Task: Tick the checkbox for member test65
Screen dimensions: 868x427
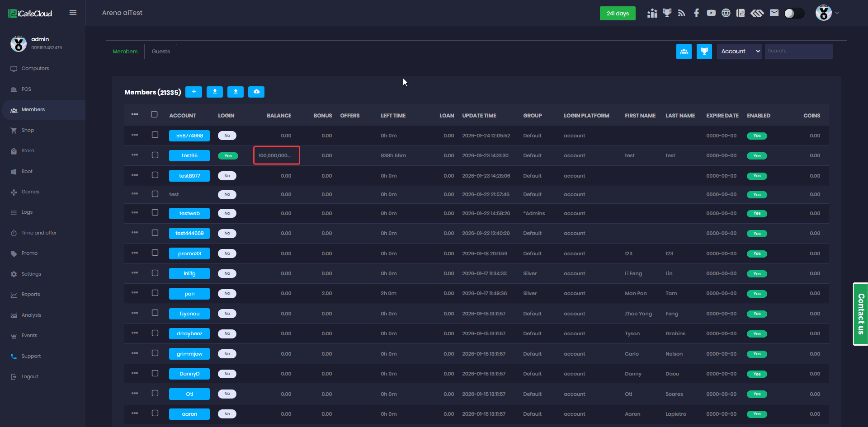Action: point(155,155)
